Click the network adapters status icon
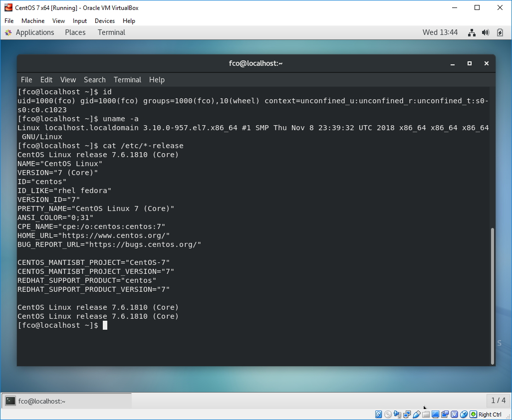Viewport: 512px width, 420px height. pos(407,415)
